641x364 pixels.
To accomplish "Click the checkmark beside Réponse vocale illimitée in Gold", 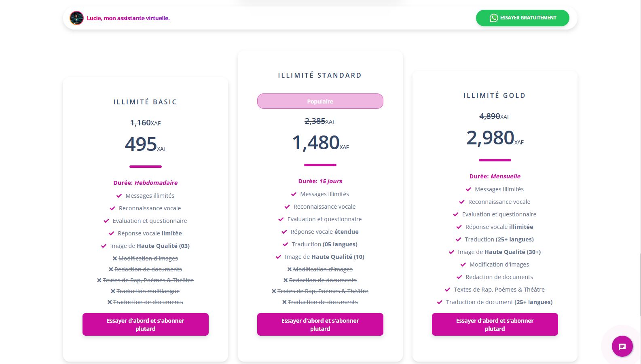I will [x=459, y=227].
